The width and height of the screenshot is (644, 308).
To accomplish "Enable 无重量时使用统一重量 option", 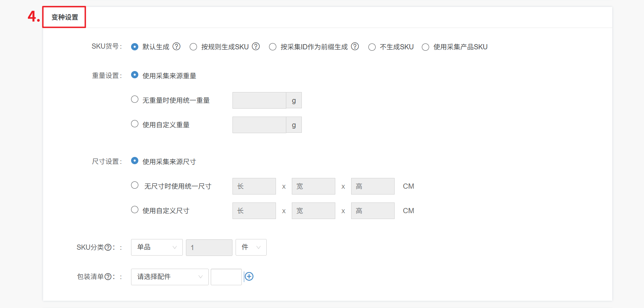I will coord(135,99).
